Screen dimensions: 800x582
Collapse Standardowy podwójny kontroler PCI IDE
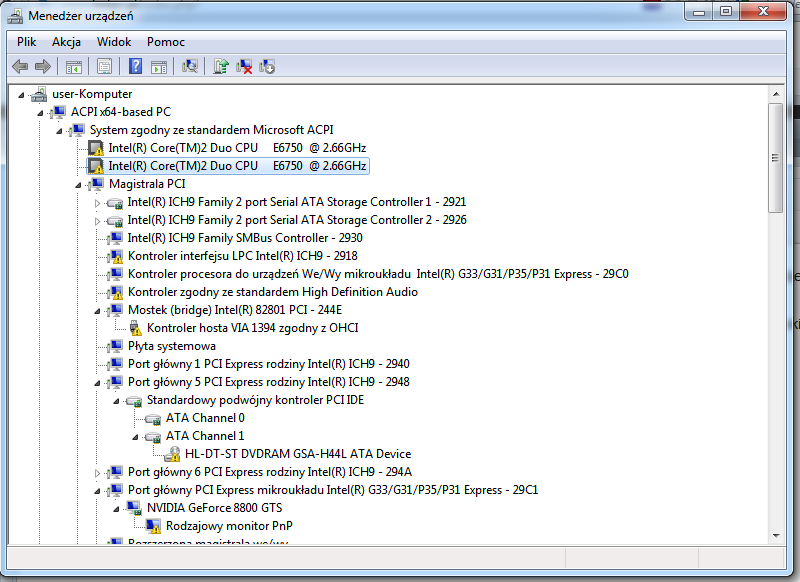[116, 401]
